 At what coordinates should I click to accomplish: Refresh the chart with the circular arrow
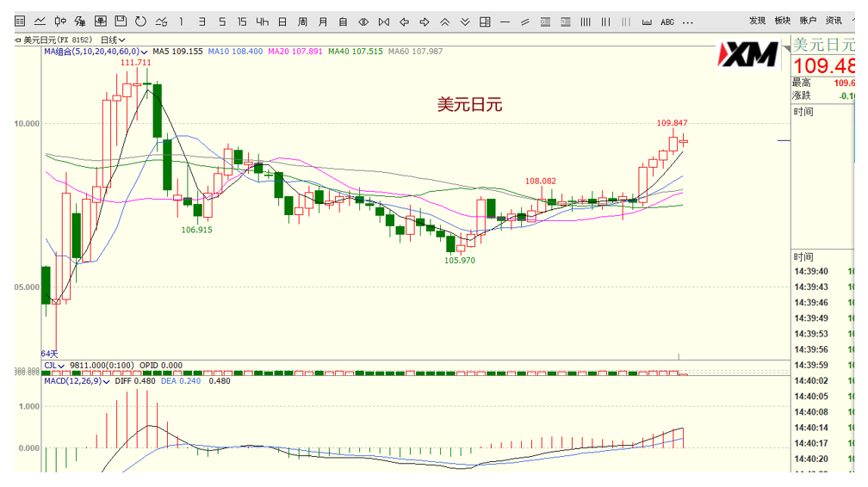tap(140, 22)
